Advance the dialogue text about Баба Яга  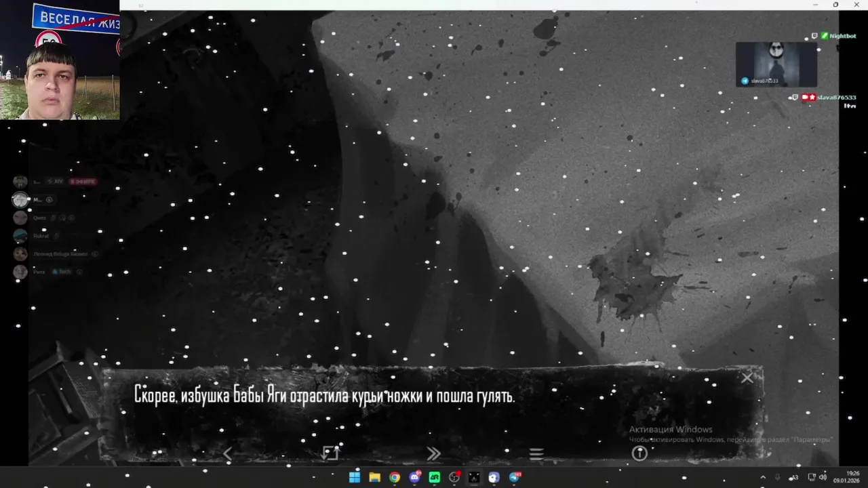click(x=324, y=396)
